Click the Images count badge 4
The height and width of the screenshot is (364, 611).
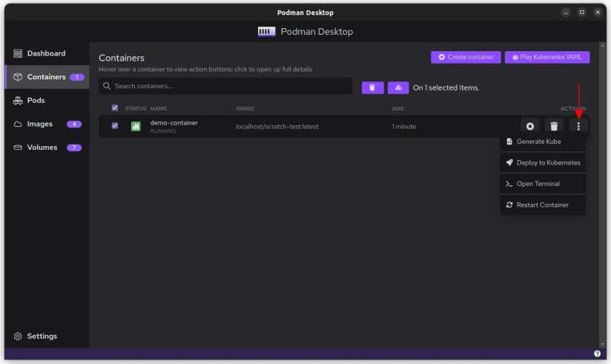coord(74,124)
